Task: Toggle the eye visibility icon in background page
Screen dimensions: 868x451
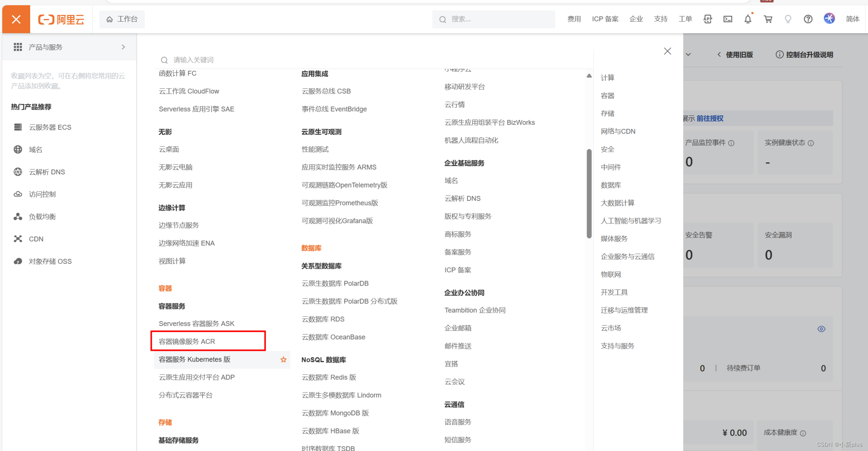Action: [x=821, y=329]
